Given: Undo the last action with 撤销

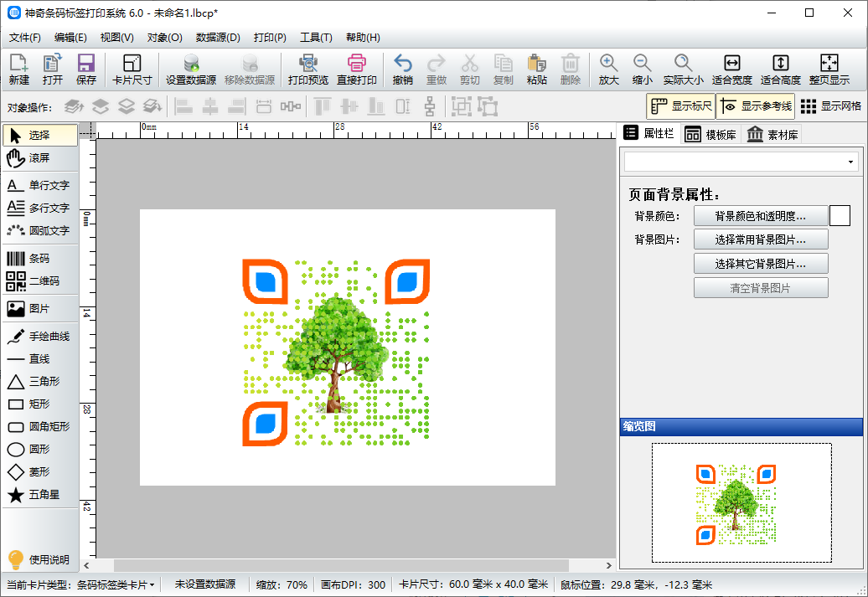Looking at the screenshot, I should pyautogui.click(x=402, y=69).
